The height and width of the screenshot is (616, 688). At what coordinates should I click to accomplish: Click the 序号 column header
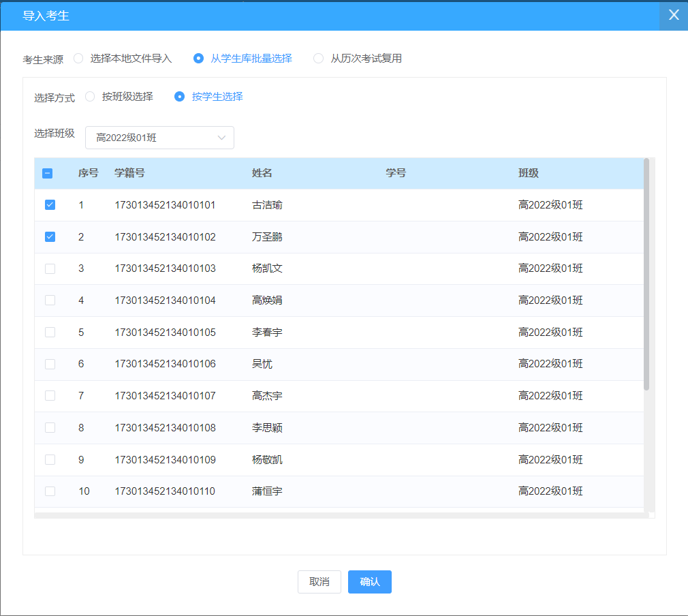click(88, 173)
